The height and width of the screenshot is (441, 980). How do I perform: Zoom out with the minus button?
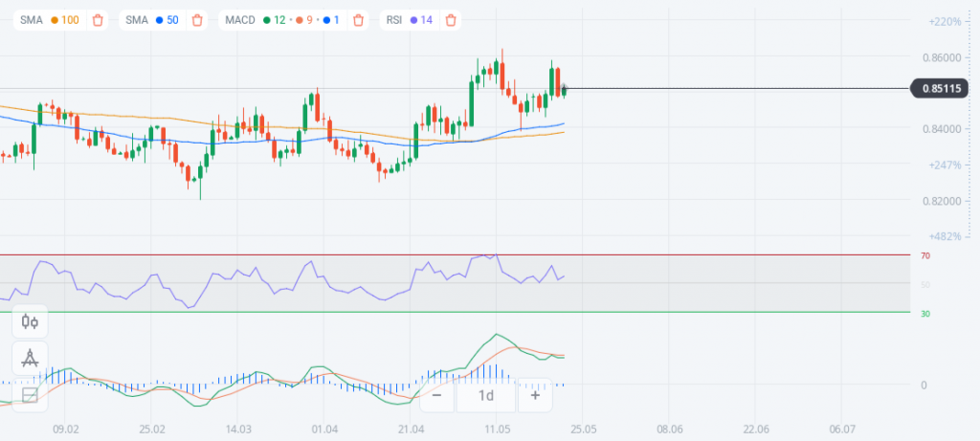point(436,395)
